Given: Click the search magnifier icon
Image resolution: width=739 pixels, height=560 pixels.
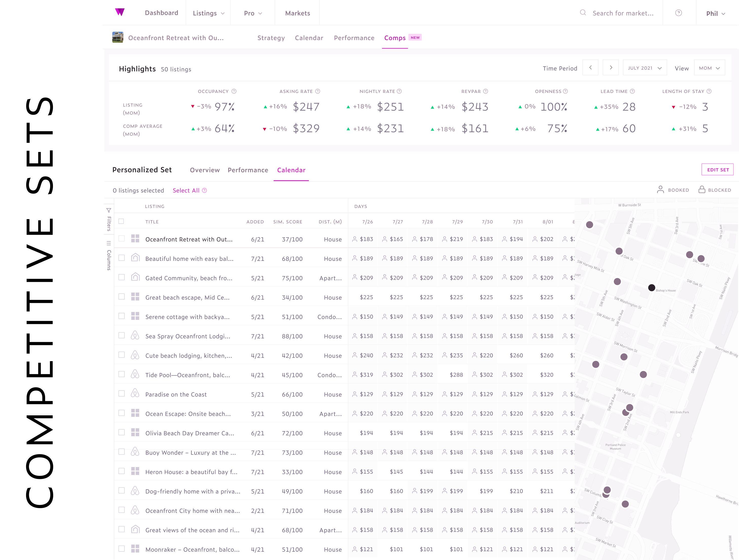Looking at the screenshot, I should (583, 13).
